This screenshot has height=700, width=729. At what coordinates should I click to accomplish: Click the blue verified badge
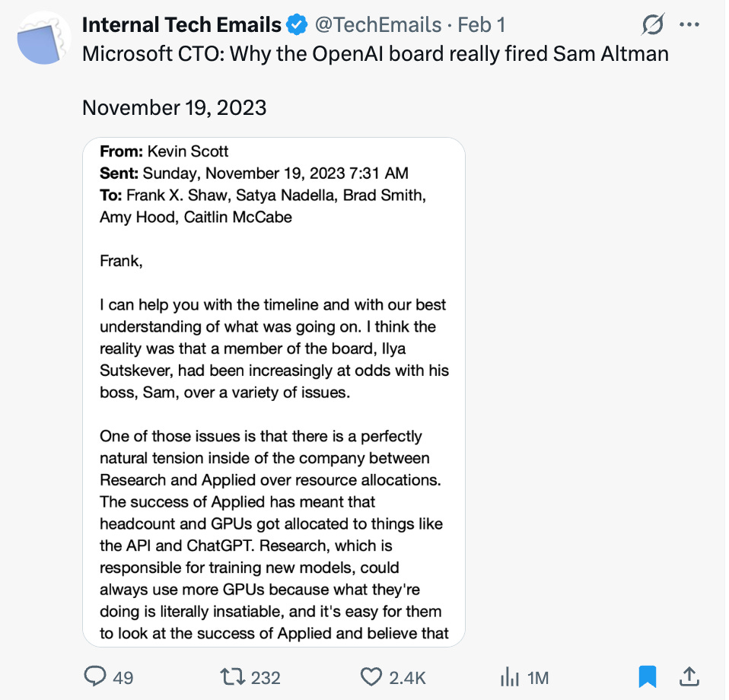pyautogui.click(x=297, y=25)
